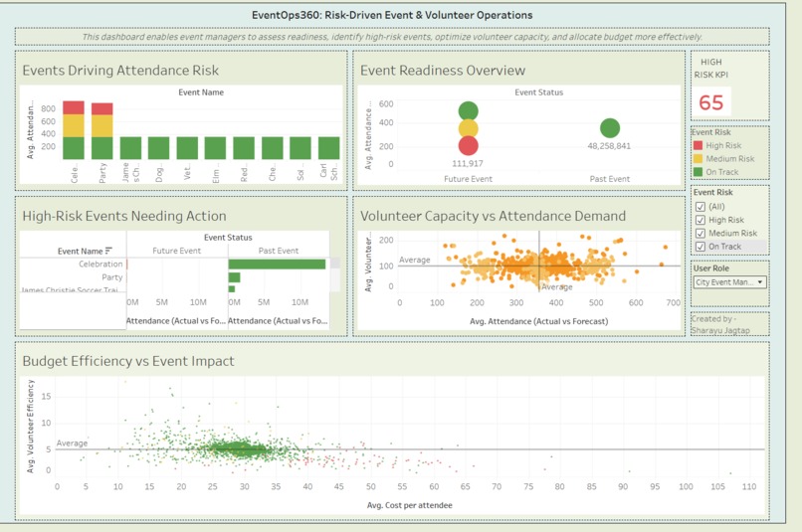The height and width of the screenshot is (532, 802).
Task: Click the 48,258,841 Past Event label
Action: point(609,146)
